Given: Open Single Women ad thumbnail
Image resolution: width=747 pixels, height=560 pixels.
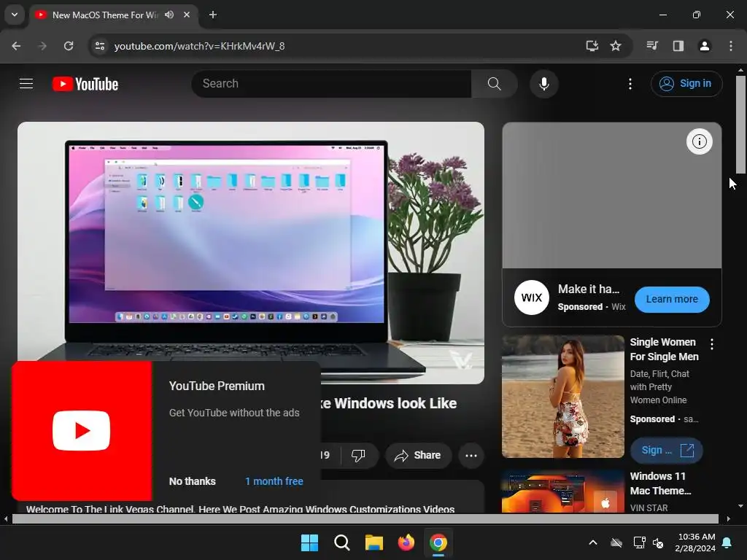Looking at the screenshot, I should 562,396.
